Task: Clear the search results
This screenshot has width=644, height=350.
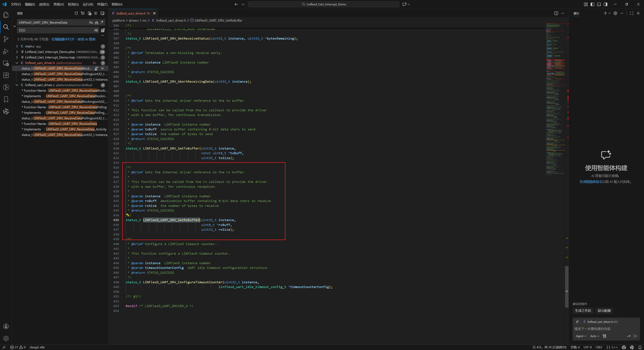Action: point(83,13)
